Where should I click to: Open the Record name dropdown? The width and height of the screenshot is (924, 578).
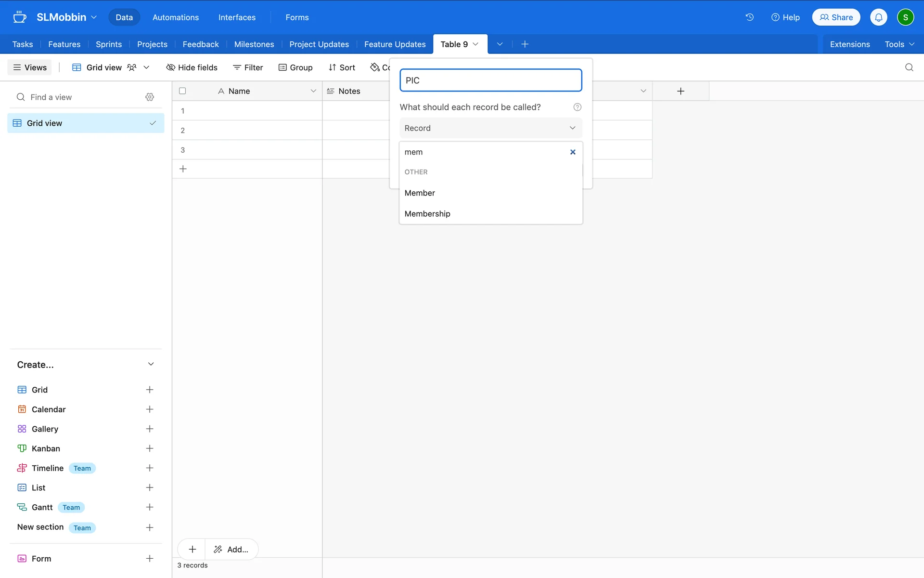click(490, 128)
